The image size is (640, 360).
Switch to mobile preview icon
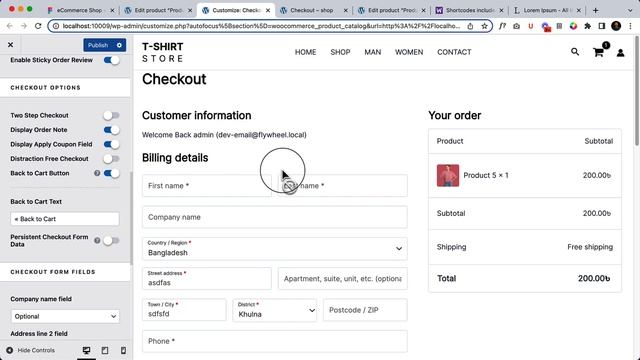tap(123, 350)
